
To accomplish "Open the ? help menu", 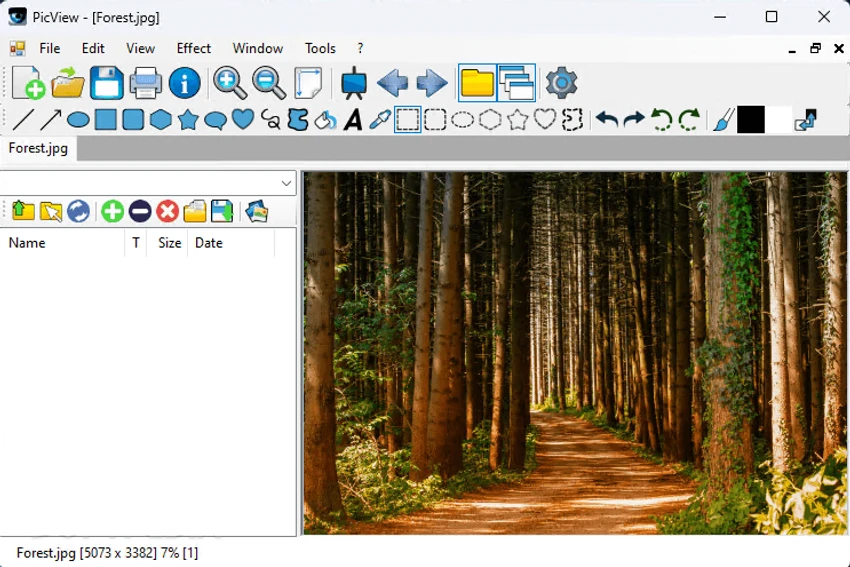I will (x=360, y=48).
